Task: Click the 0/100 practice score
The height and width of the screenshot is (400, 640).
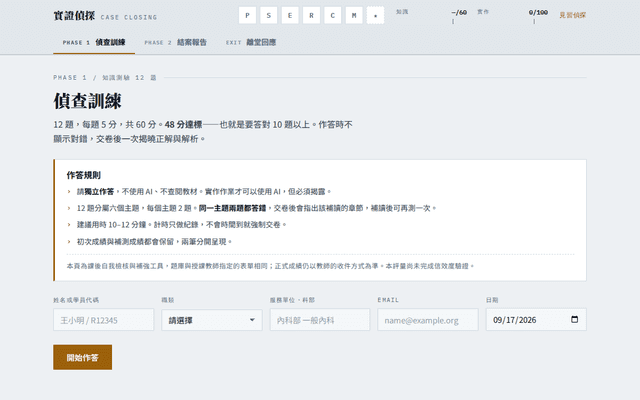Action: [x=538, y=13]
